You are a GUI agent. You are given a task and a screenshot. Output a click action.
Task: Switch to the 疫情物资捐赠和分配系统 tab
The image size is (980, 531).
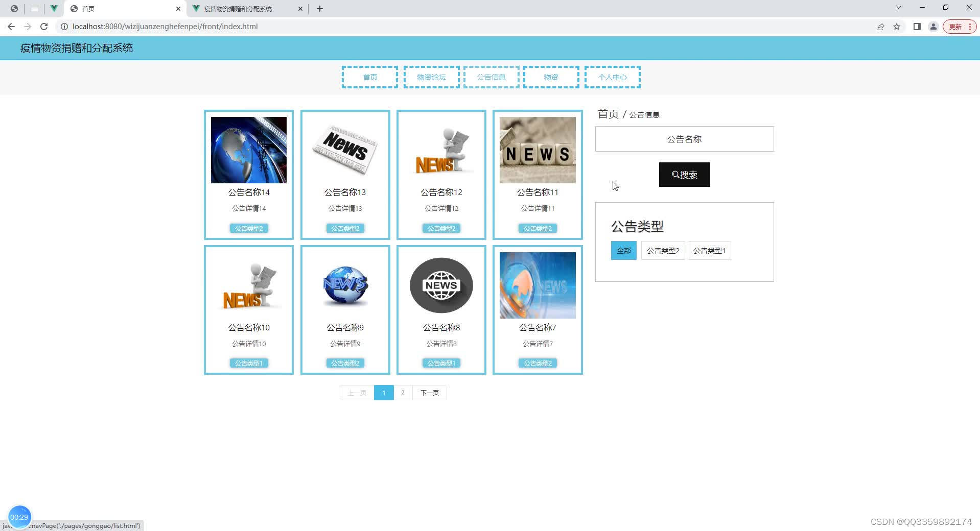click(247, 9)
